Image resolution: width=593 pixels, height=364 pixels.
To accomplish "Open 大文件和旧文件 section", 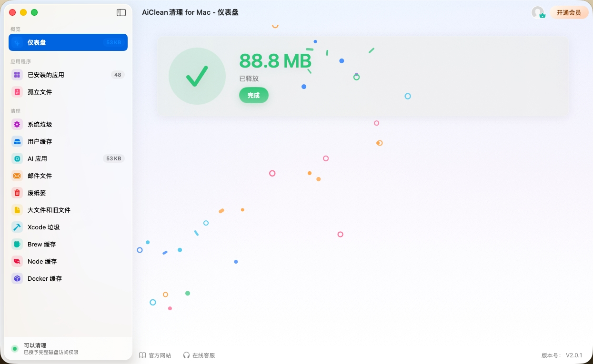I will [68, 210].
